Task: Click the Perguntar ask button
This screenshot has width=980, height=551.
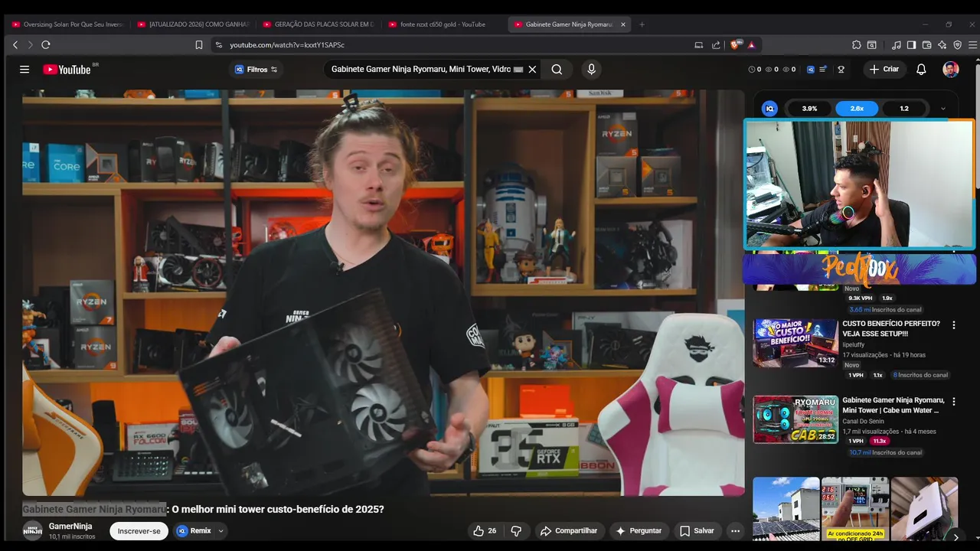Action: pos(639,530)
